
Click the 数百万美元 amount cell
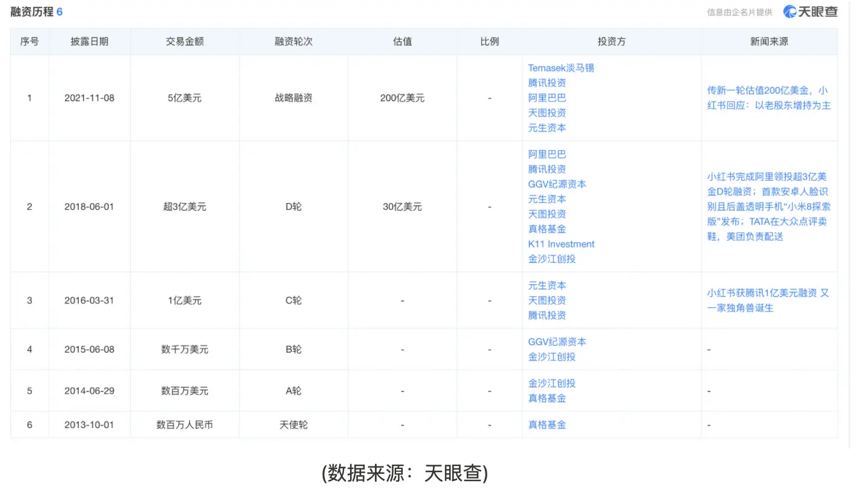(x=185, y=391)
